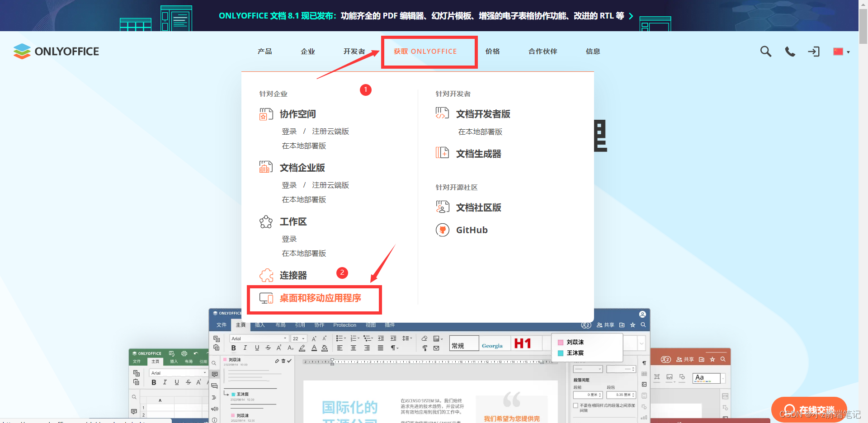The height and width of the screenshot is (423, 868).
Task: Open the GitHub link
Action: 472,230
